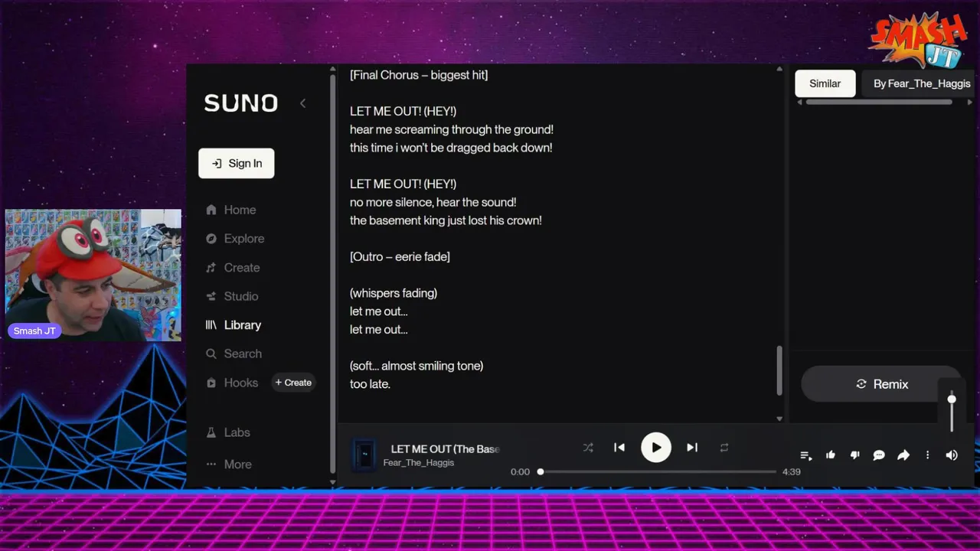Image resolution: width=980 pixels, height=551 pixels.
Task: Toggle repeat mode
Action: (x=724, y=448)
